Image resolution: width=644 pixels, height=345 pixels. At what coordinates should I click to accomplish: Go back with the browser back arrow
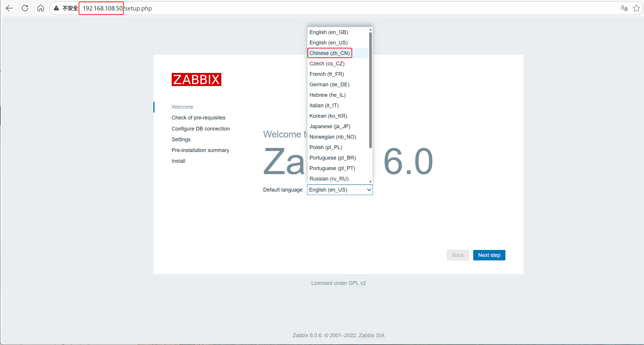click(9, 8)
